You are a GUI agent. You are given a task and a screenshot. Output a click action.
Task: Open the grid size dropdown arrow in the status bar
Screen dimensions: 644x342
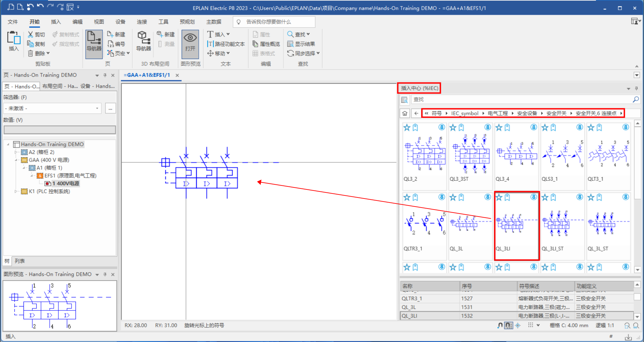coord(538,325)
